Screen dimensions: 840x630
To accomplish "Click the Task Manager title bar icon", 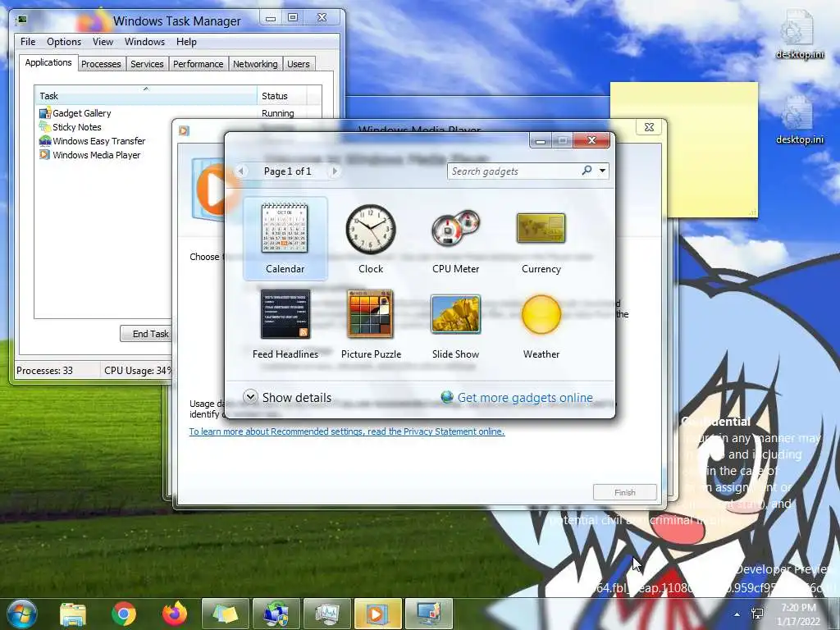I will coord(21,20).
